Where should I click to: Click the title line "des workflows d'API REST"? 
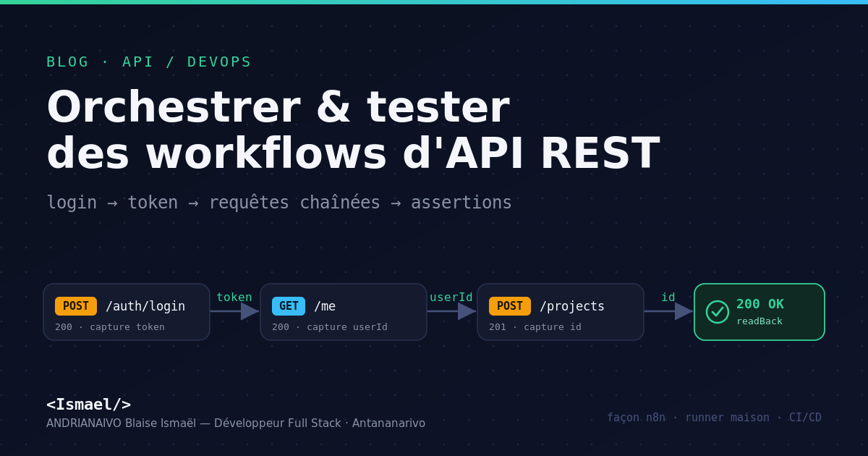point(353,153)
